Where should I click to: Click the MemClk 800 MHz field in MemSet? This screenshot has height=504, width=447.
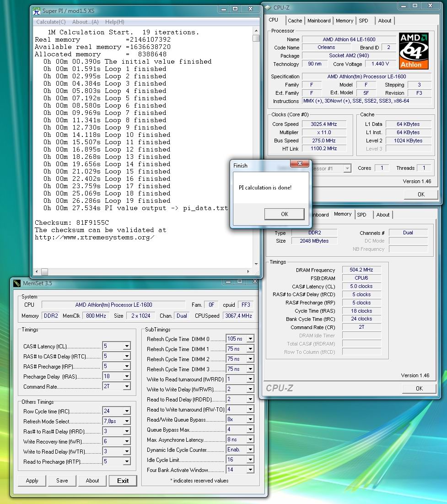(x=96, y=316)
